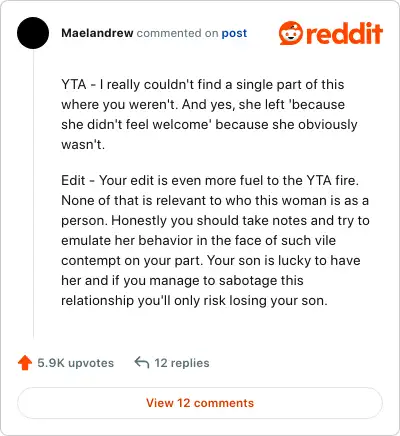Screen dimensions: 400x436
Task: Click the reply arrow icon
Action: [x=141, y=362]
